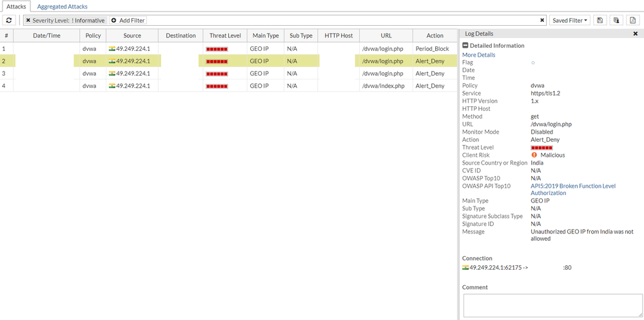
Task: Click Threat Level bar in Log Details
Action: (542, 148)
